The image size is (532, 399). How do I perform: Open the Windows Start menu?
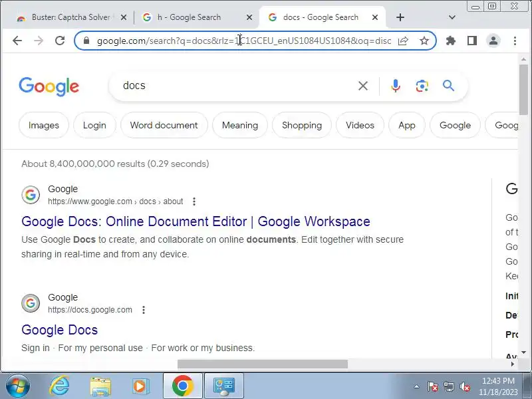click(18, 386)
